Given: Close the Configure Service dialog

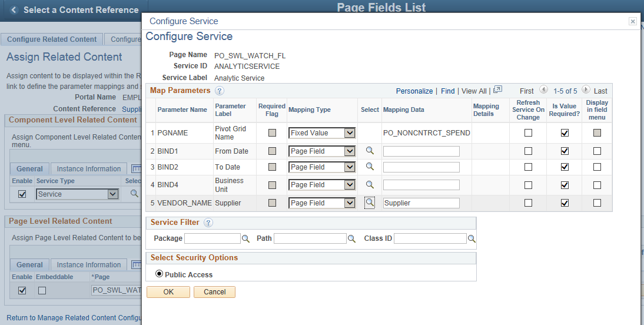Looking at the screenshot, I should pyautogui.click(x=632, y=21).
